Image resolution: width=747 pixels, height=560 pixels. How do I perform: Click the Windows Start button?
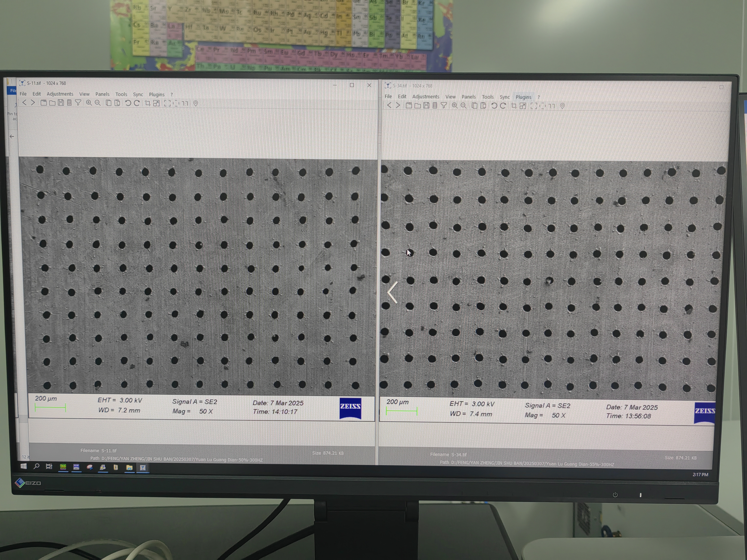coord(23,466)
